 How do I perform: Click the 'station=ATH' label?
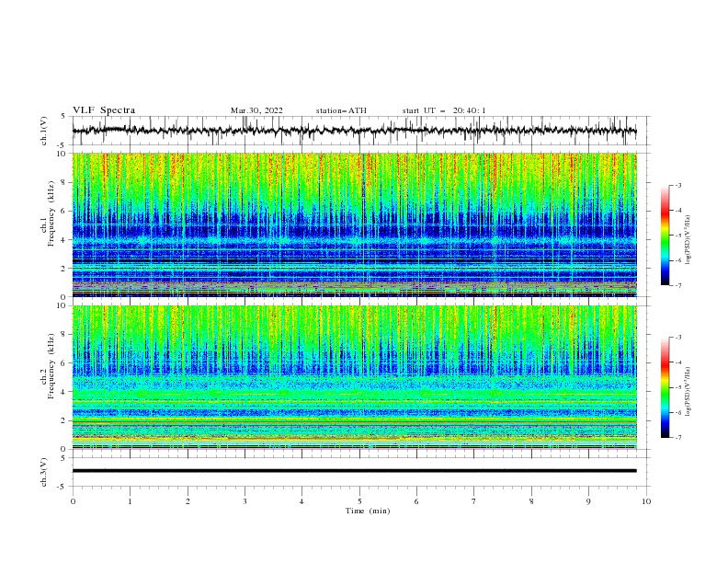pos(341,110)
